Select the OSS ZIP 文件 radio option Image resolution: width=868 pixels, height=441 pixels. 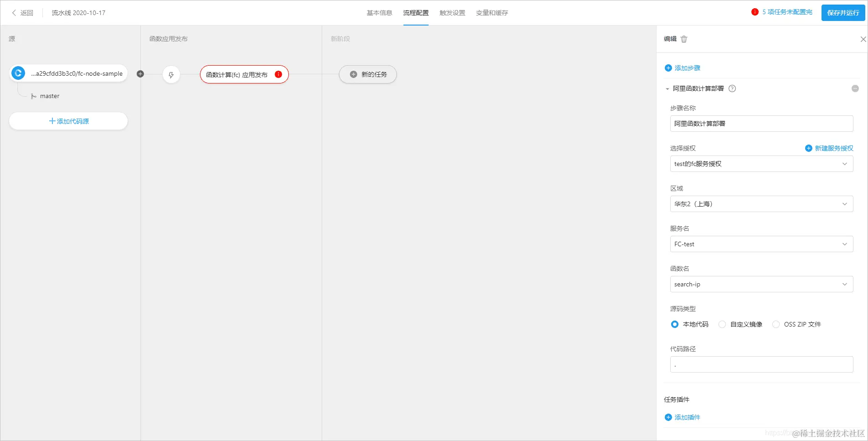click(x=776, y=324)
